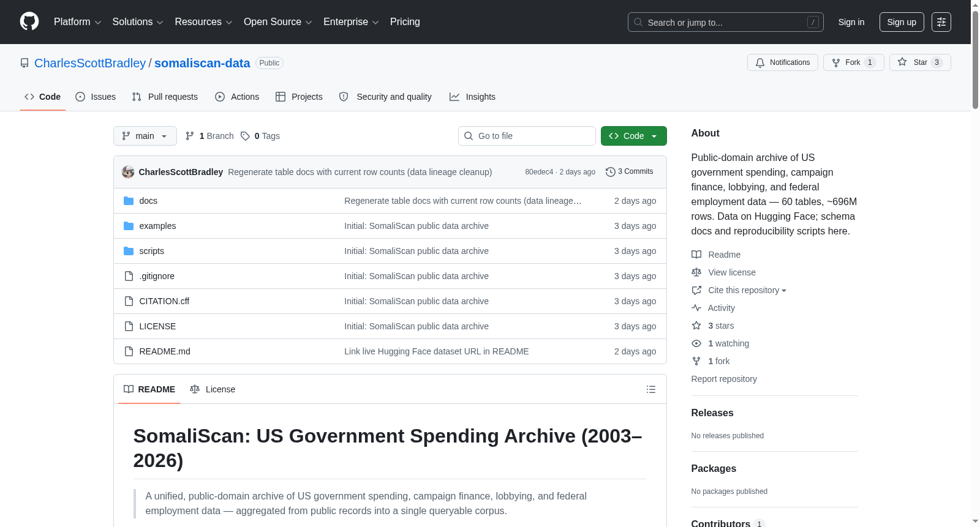Expand Cite this repository dropdown
Viewport: 980px width, 527px height.
coord(747,290)
